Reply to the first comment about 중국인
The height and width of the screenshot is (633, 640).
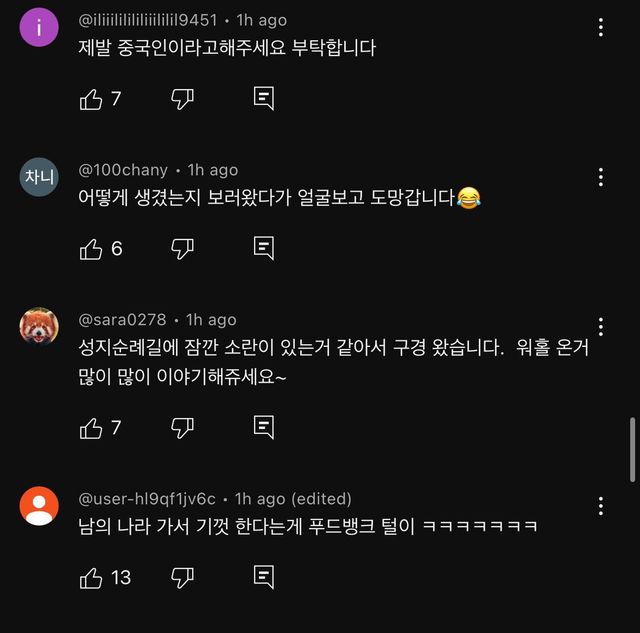(x=264, y=98)
